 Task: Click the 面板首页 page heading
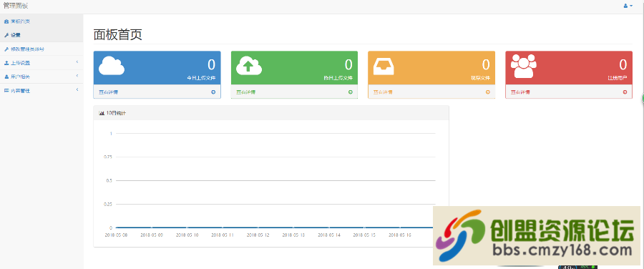pos(118,35)
